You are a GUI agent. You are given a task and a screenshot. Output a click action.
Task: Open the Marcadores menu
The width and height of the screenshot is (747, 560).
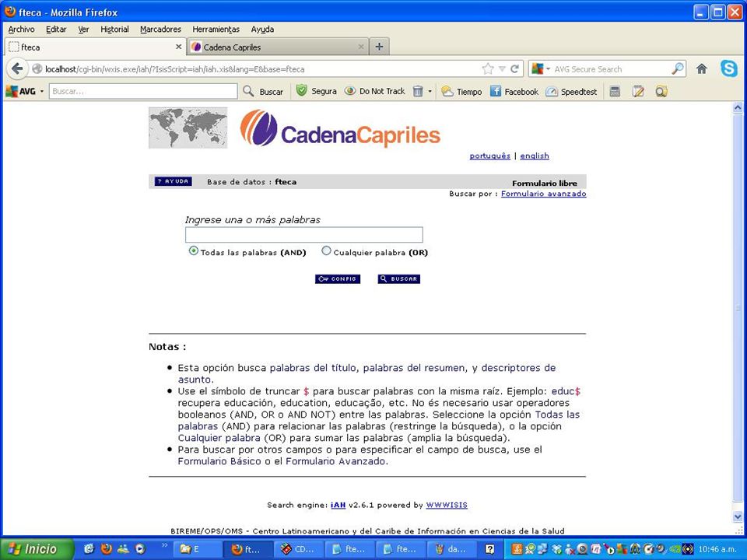coord(160,29)
